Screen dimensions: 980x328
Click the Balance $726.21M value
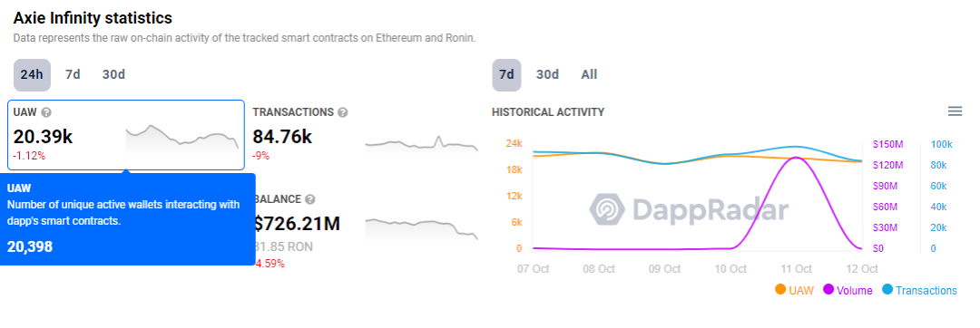298,223
